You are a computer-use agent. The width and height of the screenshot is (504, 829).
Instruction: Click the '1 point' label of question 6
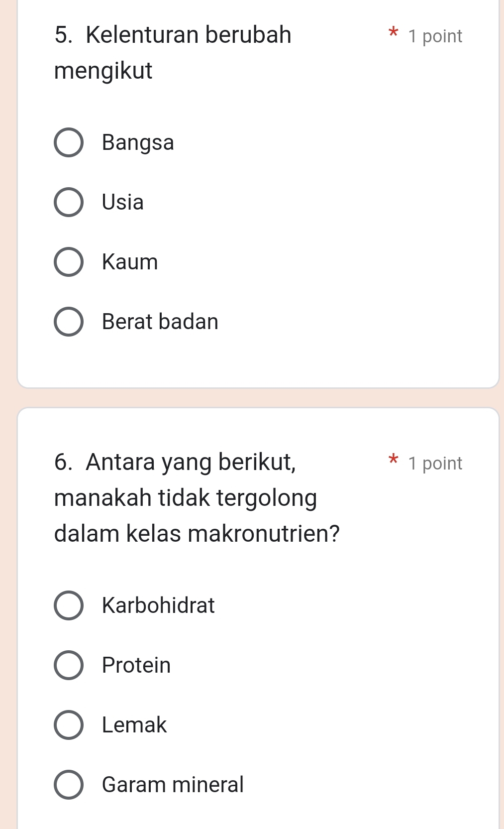pyautogui.click(x=435, y=464)
